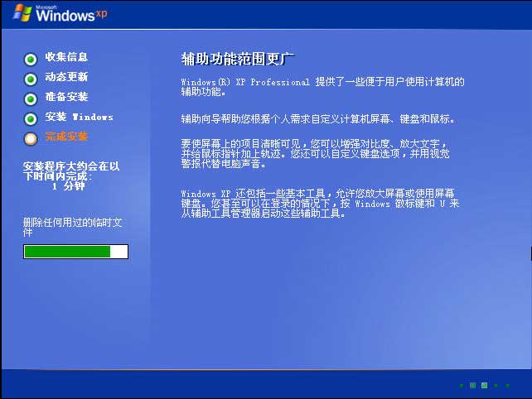Image resolution: width=532 pixels, height=399 pixels.
Task: Click the rightmost dot of the bottom activity indicator
Action: point(507,385)
